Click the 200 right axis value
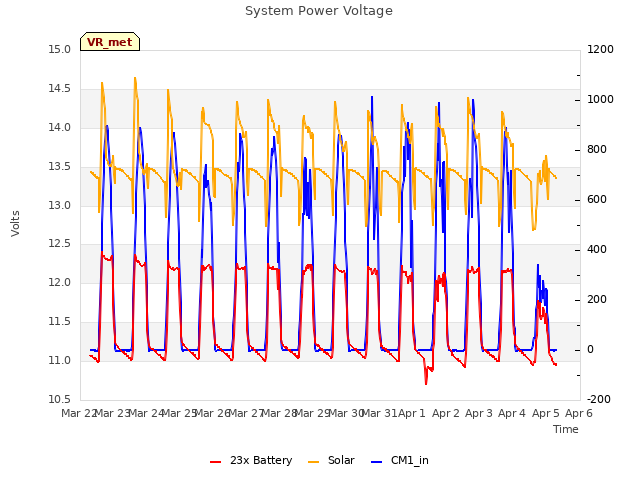This screenshot has height=480, width=640. point(597,300)
